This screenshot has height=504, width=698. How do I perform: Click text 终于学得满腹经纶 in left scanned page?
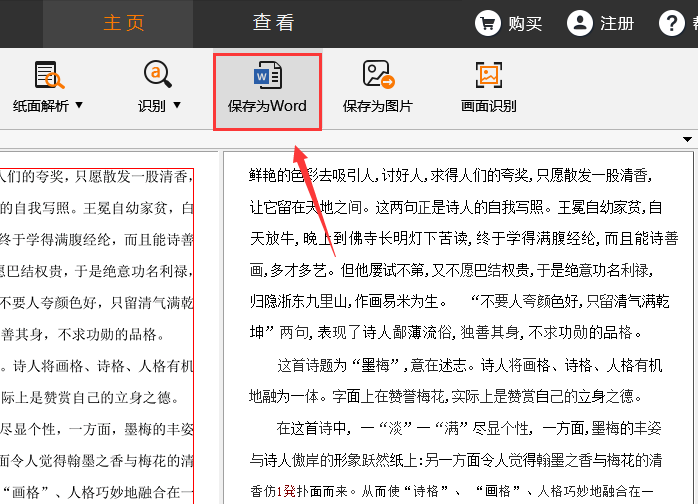(x=55, y=240)
